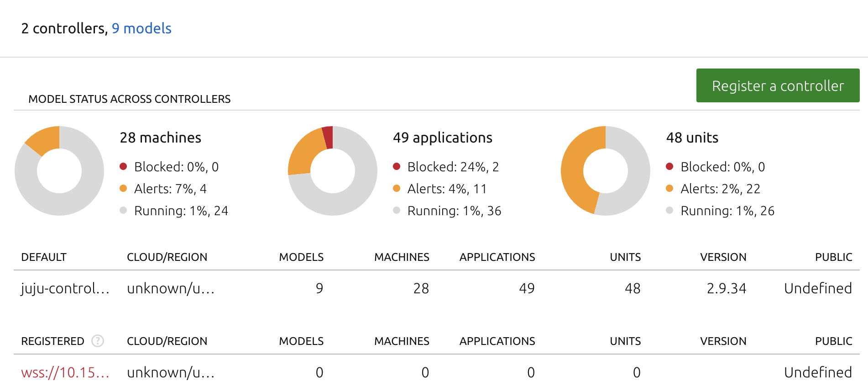This screenshot has height=392, width=868.
Task: Select the REGISTERED controllers section header
Action: (52, 341)
